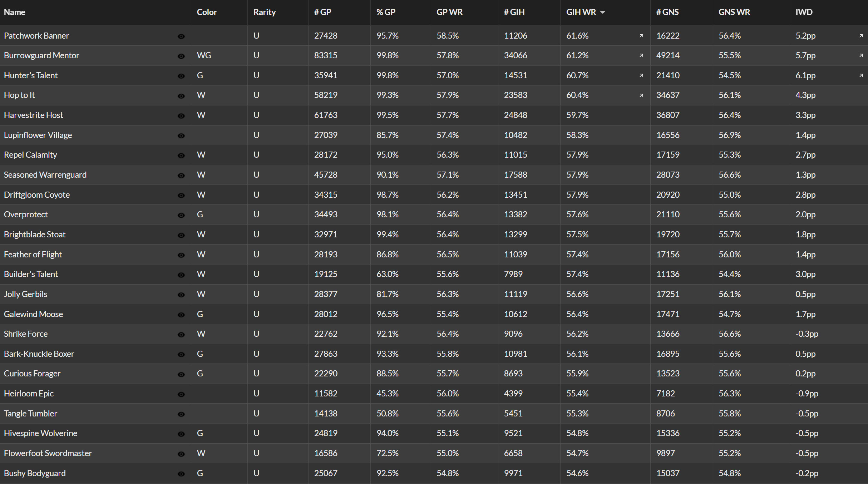Toggle eye icon for Patchwork Banner
Screen dimensions: 868x484
pyautogui.click(x=181, y=36)
